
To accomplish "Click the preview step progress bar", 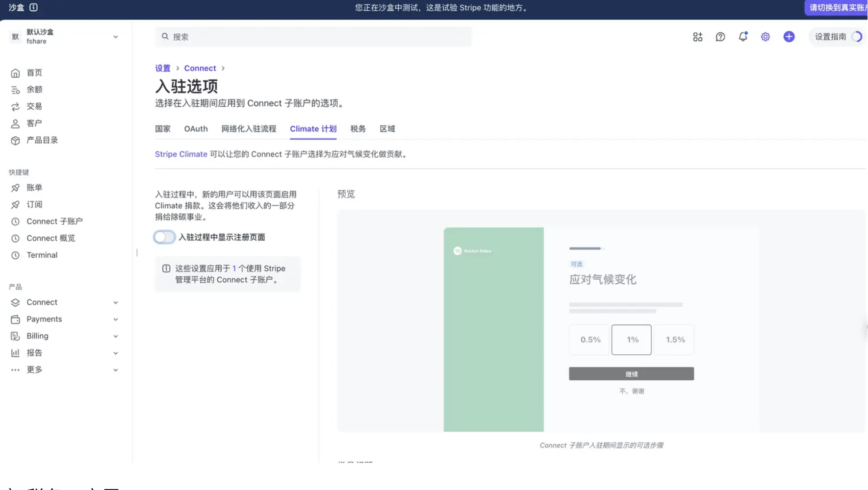I will [x=587, y=248].
